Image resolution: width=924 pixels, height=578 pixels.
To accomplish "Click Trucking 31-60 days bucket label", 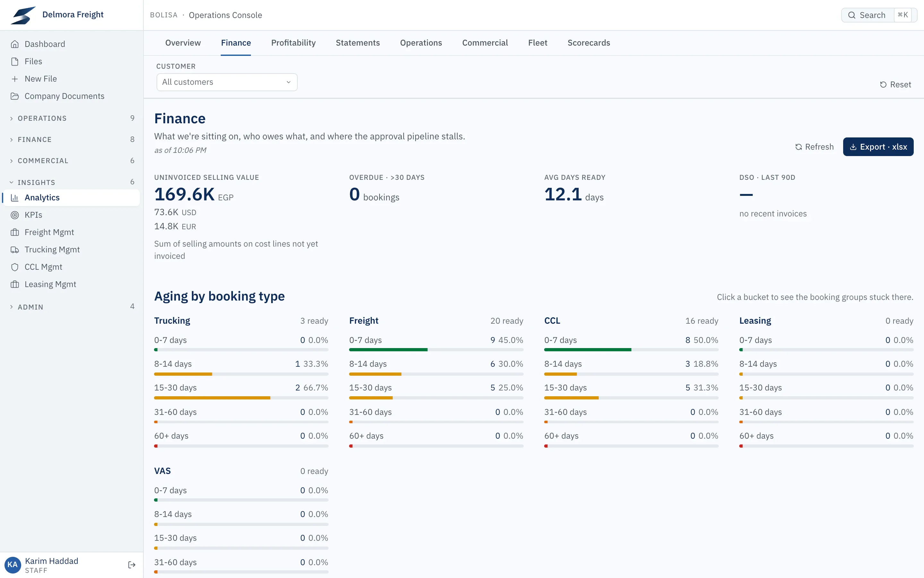I will click(x=175, y=412).
